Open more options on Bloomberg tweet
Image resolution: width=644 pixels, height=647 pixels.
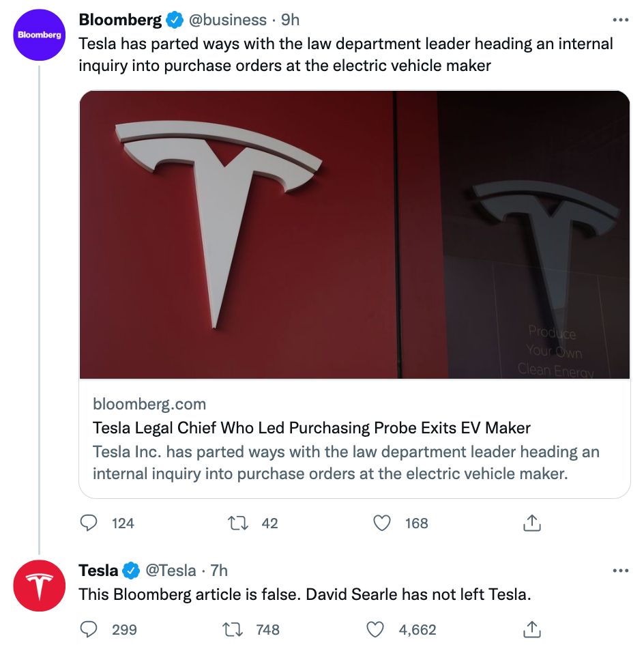(x=620, y=20)
